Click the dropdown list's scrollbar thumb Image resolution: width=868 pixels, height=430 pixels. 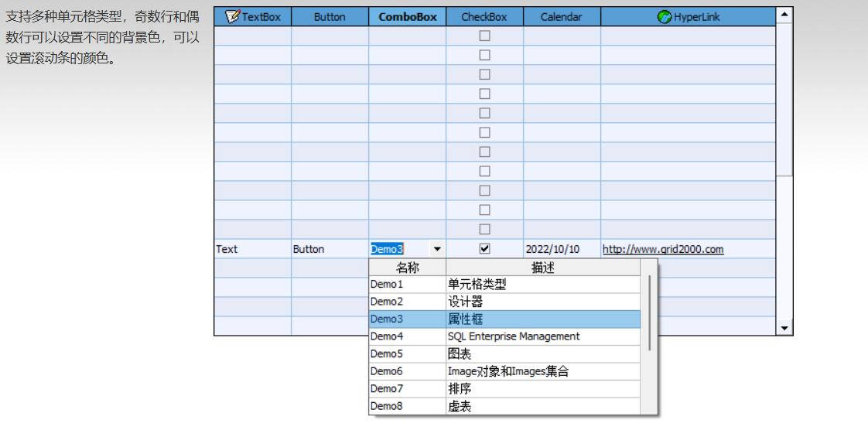pos(649,313)
